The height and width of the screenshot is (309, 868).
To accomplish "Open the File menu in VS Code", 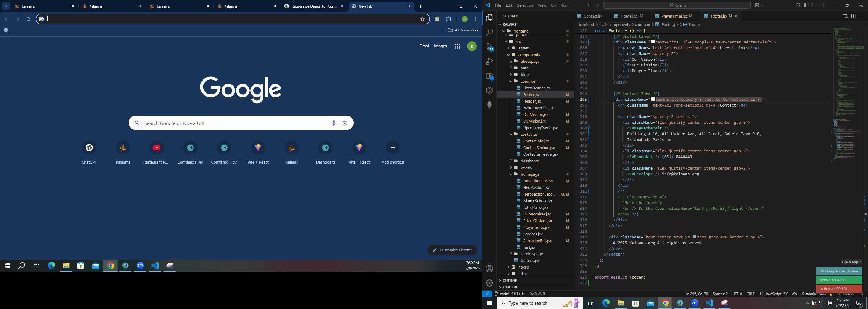I will (498, 5).
